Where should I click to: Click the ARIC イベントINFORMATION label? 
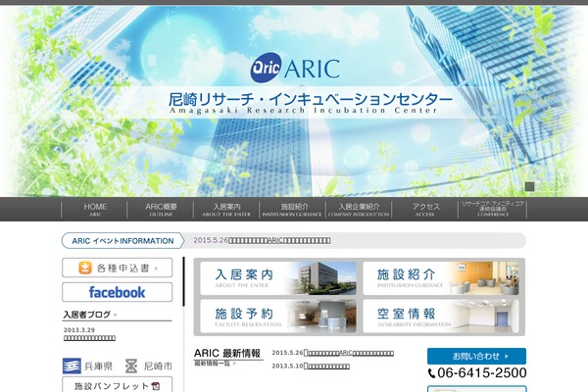tap(123, 240)
